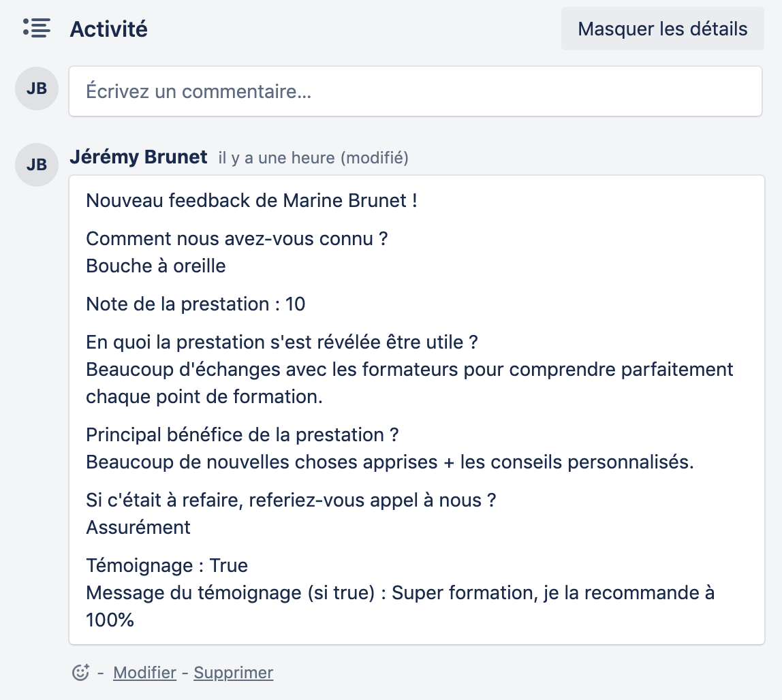Add an emoji reaction to the comment
This screenshot has width=782, height=700.
[81, 673]
